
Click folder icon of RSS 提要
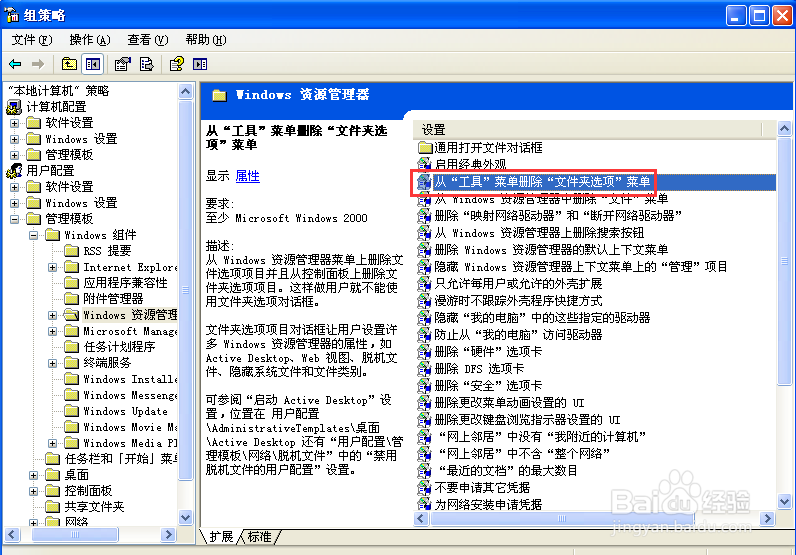72,251
